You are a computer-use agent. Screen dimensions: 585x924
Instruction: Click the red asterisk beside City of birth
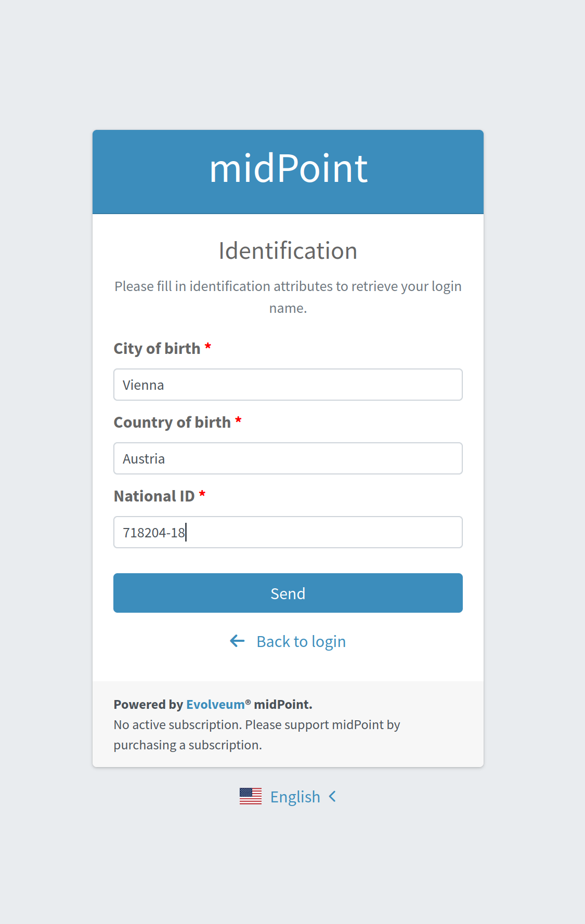click(x=208, y=347)
